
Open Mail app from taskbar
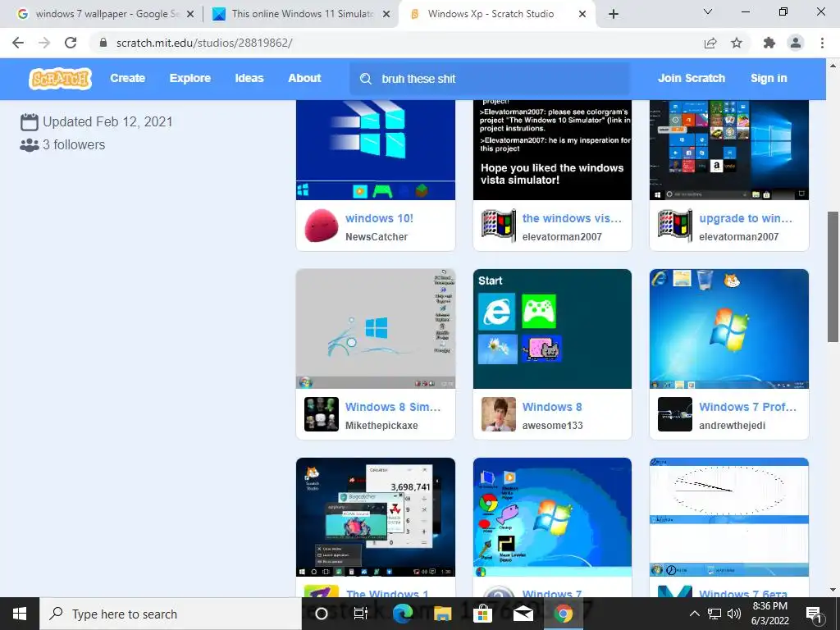[523, 614]
